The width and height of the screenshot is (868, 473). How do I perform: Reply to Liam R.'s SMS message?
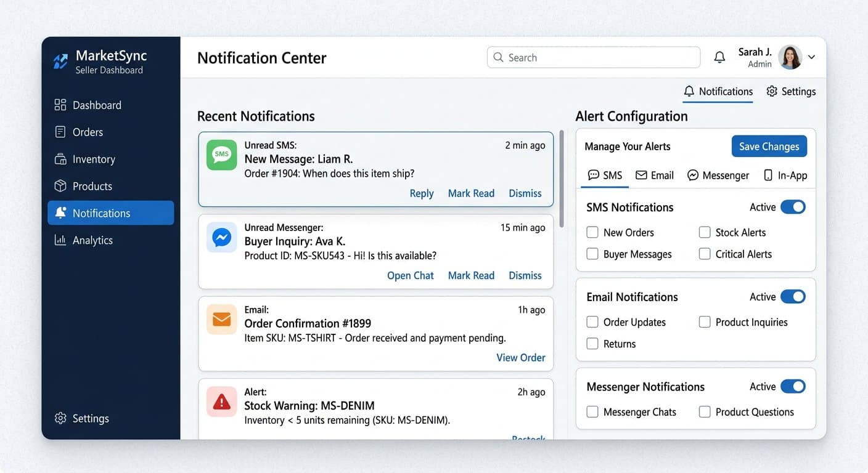(422, 193)
